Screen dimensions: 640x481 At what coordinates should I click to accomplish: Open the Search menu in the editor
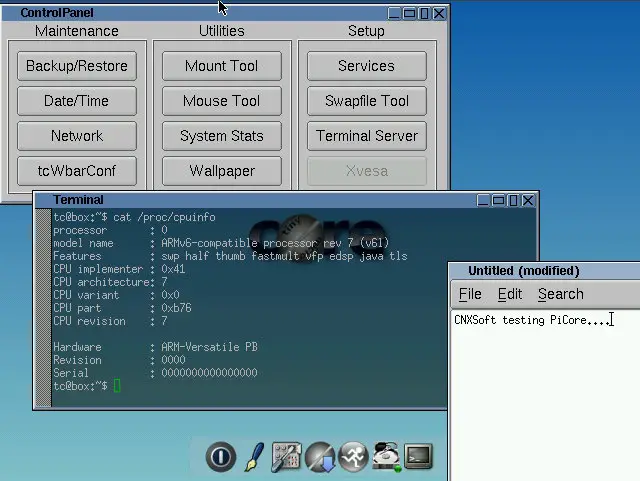click(561, 294)
